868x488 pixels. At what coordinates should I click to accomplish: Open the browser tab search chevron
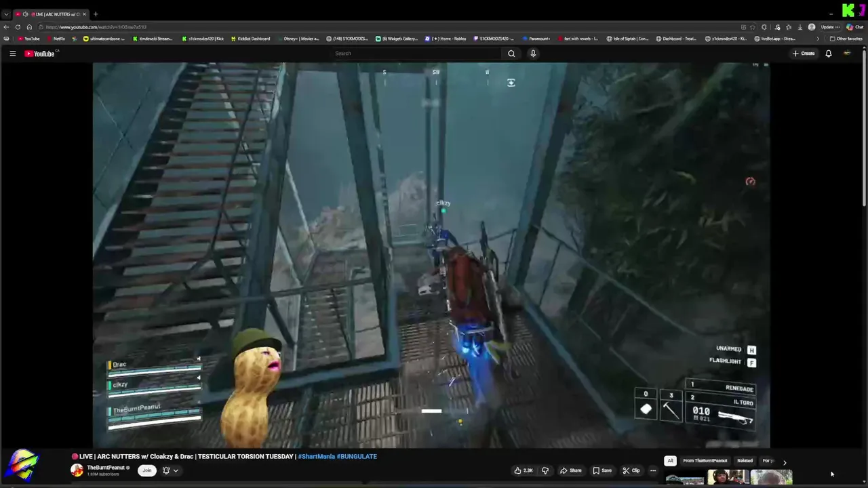tap(6, 14)
